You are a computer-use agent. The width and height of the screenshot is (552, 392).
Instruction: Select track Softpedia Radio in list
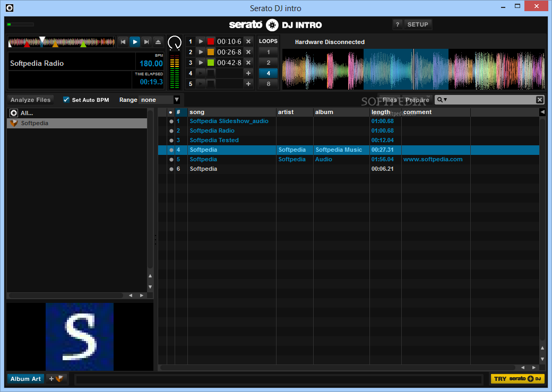pyautogui.click(x=212, y=130)
